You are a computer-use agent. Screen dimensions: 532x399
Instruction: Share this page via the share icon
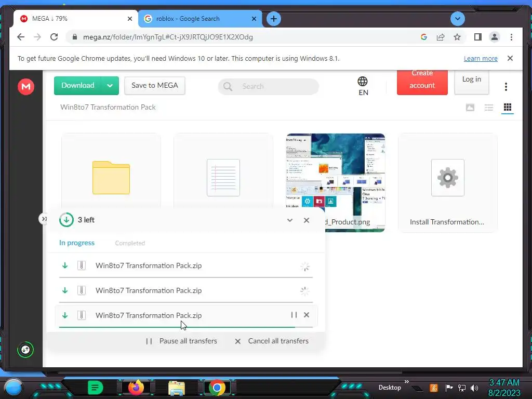tap(441, 37)
